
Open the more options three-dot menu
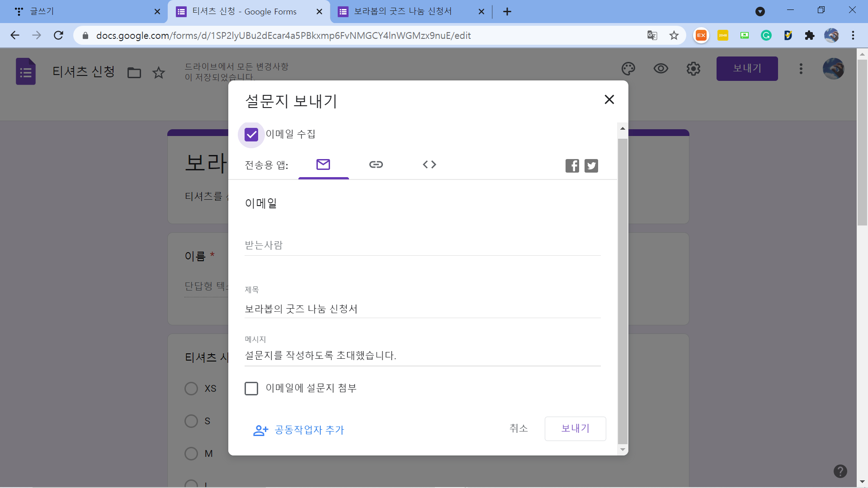point(801,69)
